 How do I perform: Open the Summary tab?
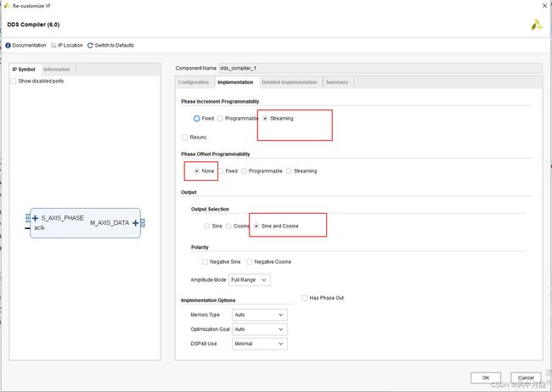tap(337, 82)
